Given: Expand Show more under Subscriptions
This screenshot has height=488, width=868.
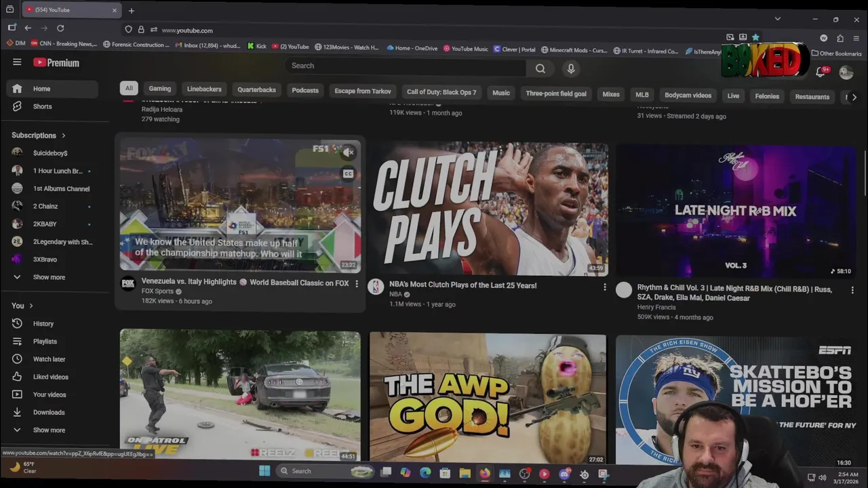Looking at the screenshot, I should 49,277.
